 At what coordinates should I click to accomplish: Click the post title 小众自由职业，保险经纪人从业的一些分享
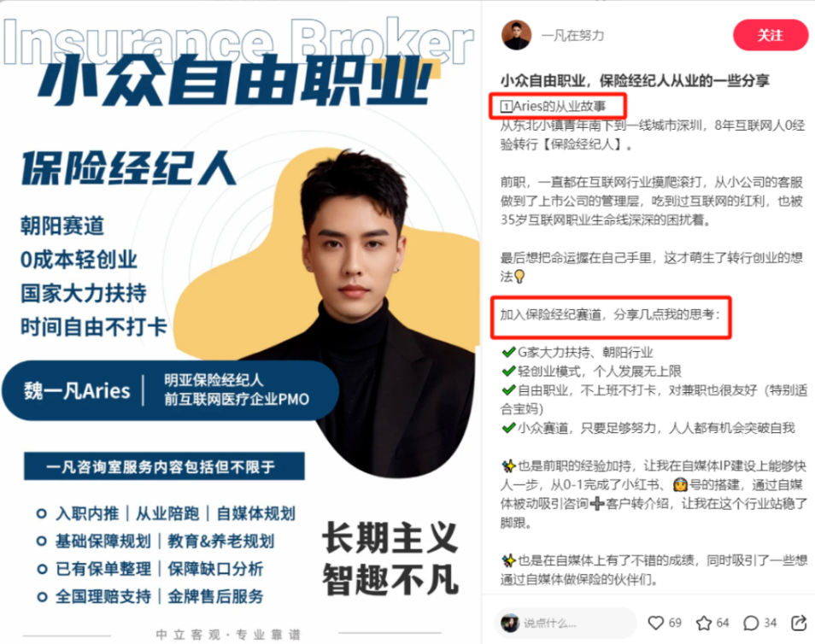tap(635, 80)
